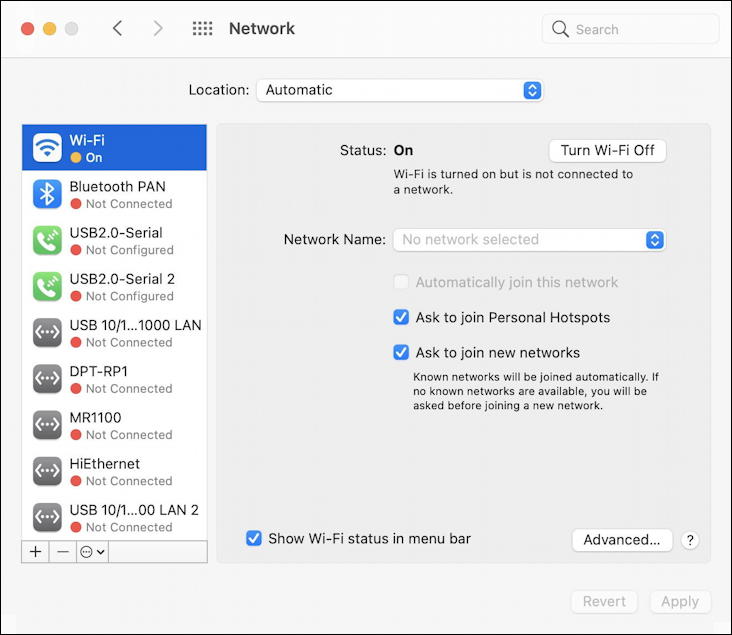Screen dimensions: 732x635
Task: Minimize the Network window (yellow button)
Action: [49, 28]
